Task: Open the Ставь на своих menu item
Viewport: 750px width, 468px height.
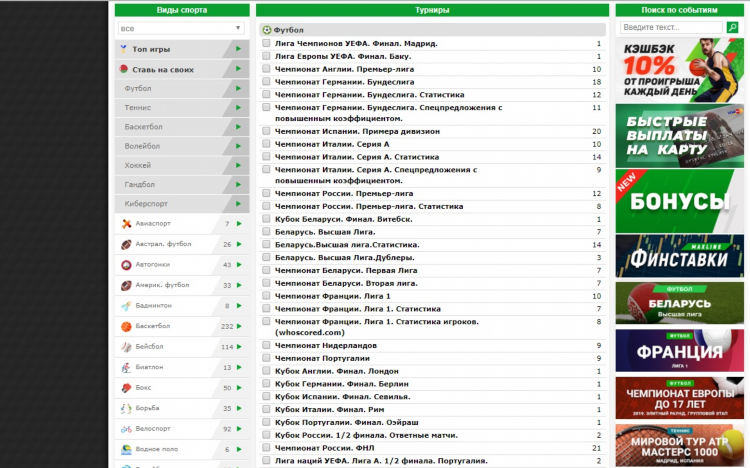Action: [182, 69]
